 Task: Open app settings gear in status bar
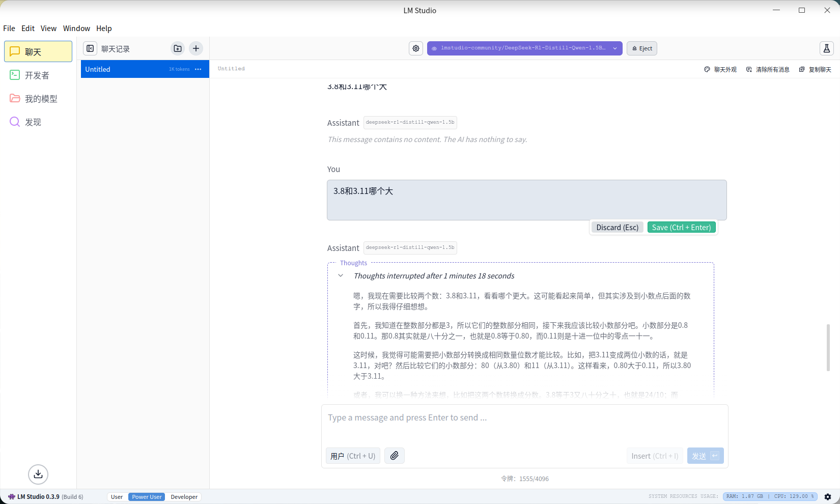click(828, 496)
